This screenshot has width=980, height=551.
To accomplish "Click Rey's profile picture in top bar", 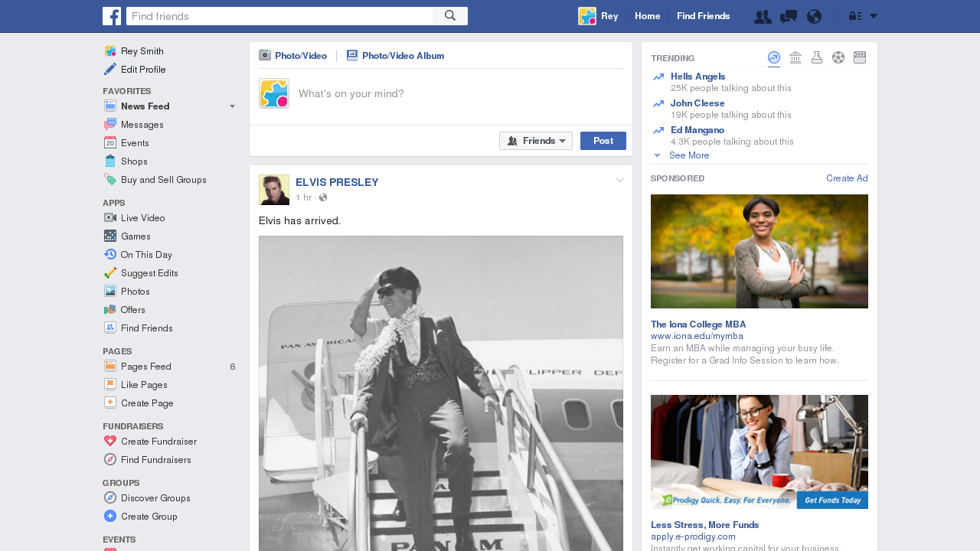I will click(587, 16).
